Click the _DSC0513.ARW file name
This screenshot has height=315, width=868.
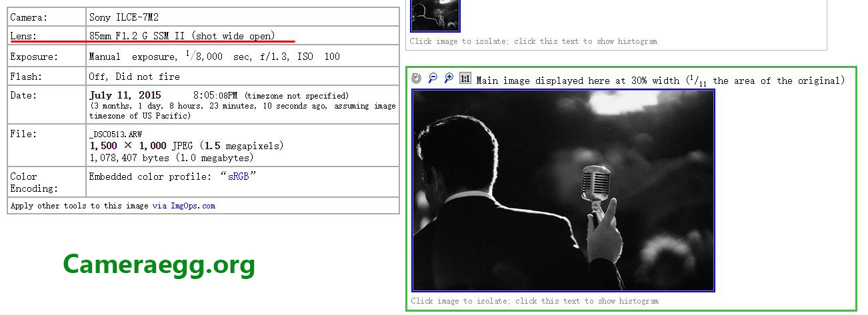point(115,134)
